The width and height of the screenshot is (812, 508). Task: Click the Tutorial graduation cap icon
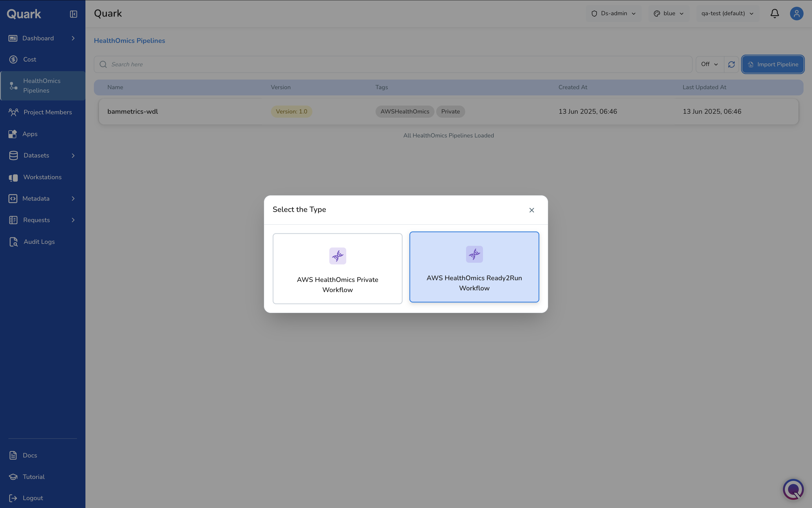(x=13, y=477)
